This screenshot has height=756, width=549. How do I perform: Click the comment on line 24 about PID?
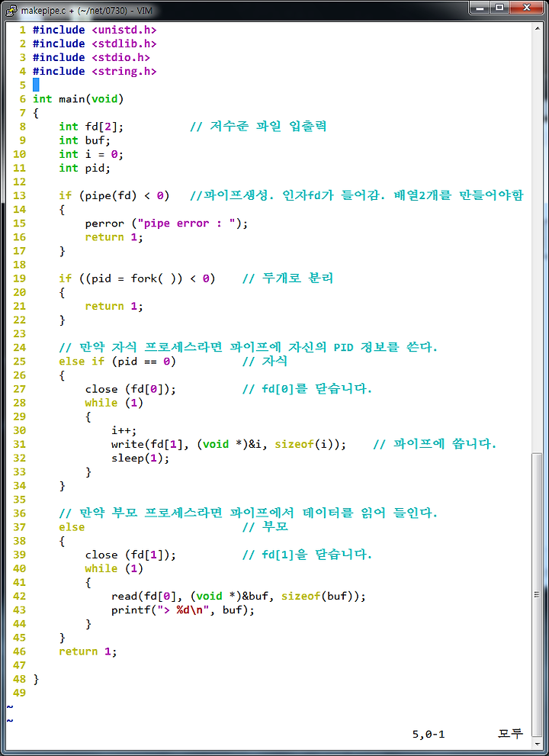coord(249,348)
